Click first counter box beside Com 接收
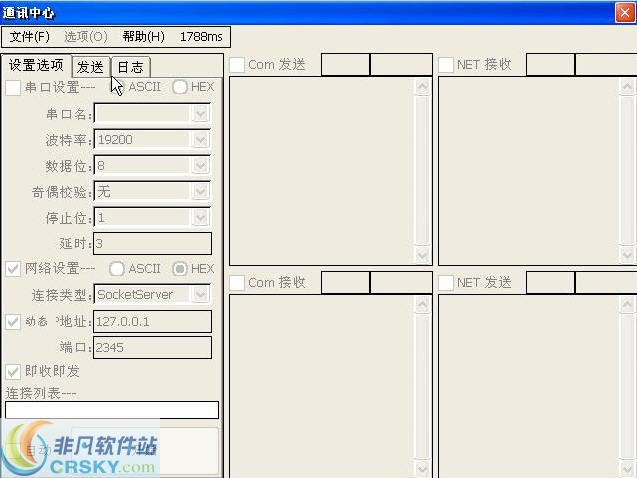Screen dimensions: 637x478 point(345,283)
